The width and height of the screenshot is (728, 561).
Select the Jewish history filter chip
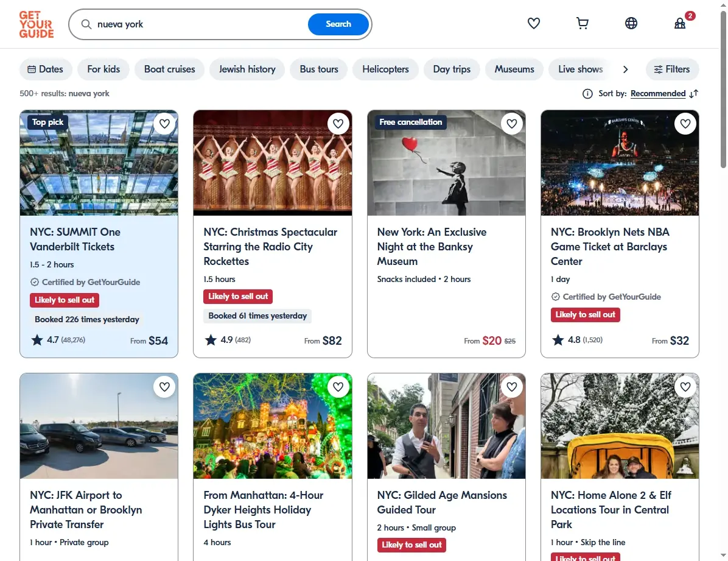click(x=247, y=69)
